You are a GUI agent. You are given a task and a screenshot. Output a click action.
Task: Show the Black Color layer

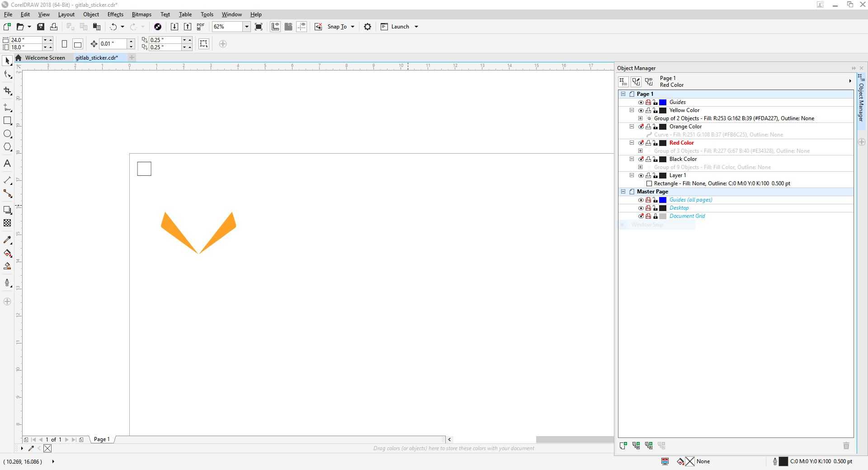coord(641,159)
